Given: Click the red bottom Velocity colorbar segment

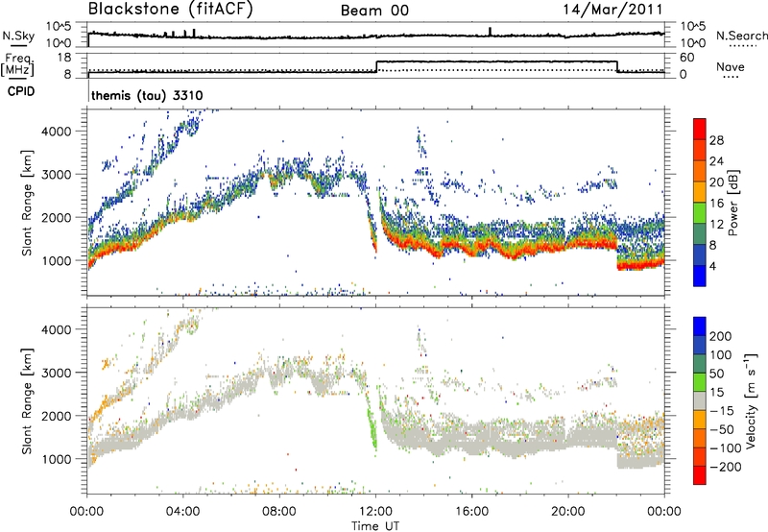Looking at the screenshot, I should tap(700, 475).
